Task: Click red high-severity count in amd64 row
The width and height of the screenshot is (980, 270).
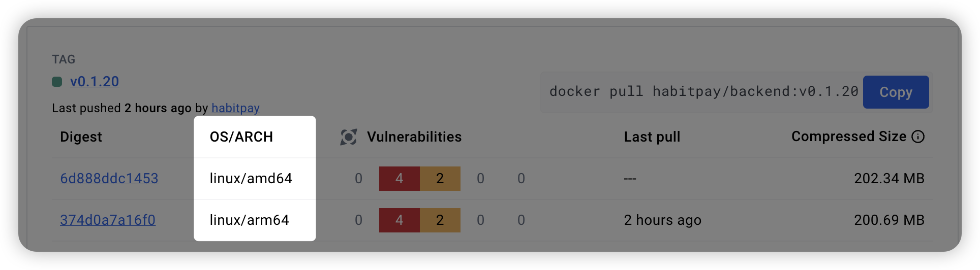Action: tap(400, 179)
